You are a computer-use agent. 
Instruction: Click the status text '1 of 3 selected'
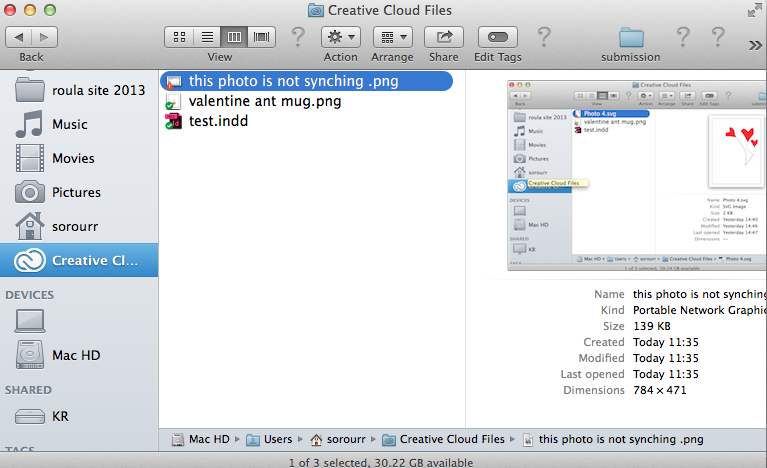[x=328, y=462]
